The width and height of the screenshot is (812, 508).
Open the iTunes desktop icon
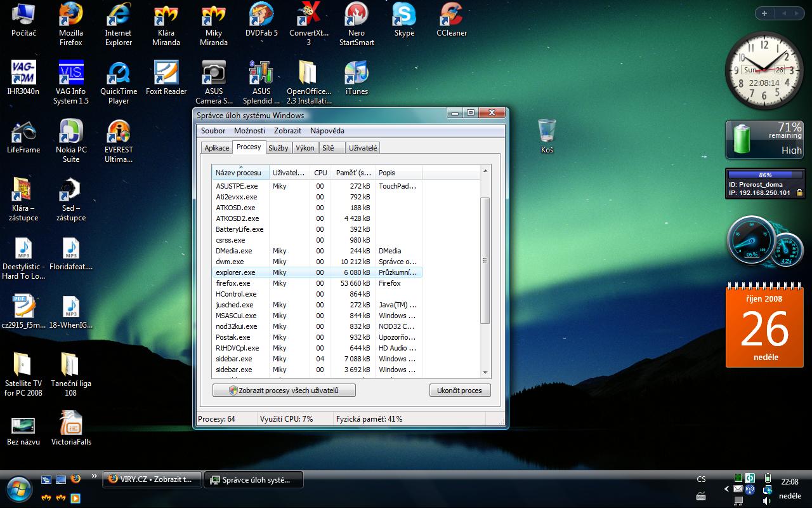[357, 74]
